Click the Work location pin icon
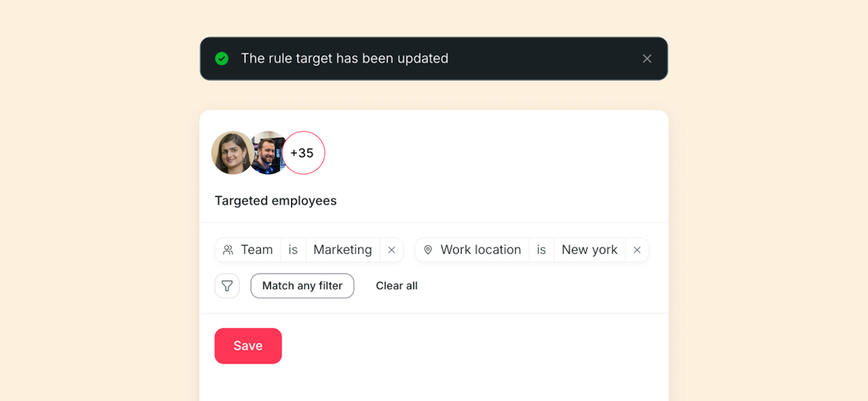 [428, 250]
